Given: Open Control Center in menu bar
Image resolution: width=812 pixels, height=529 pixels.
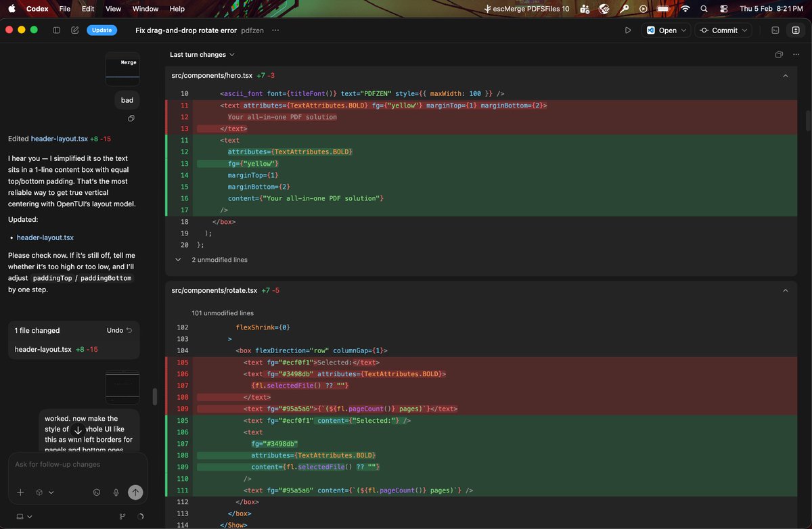Looking at the screenshot, I should coord(723,9).
